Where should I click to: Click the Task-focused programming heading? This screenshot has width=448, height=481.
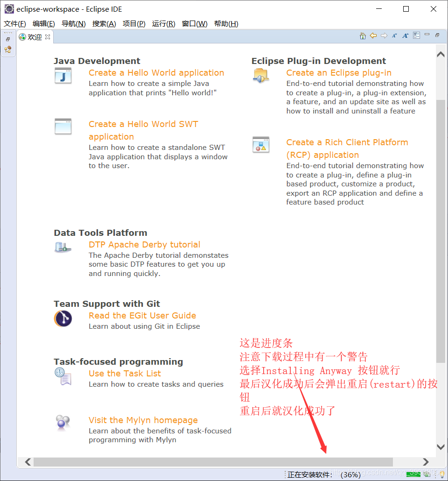(x=119, y=361)
